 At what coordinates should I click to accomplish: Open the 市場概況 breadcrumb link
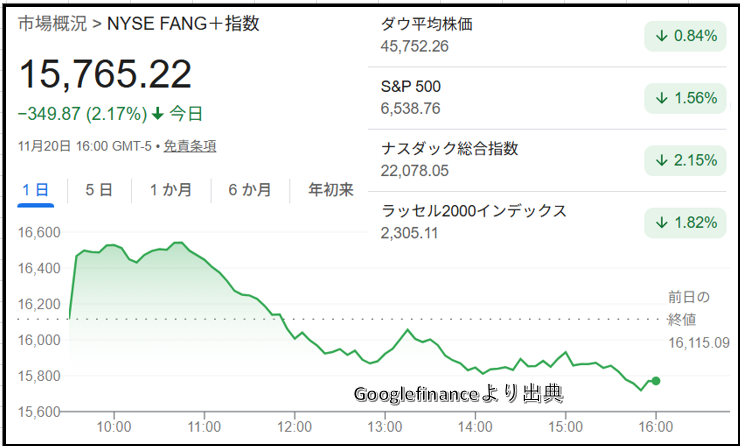(50, 24)
